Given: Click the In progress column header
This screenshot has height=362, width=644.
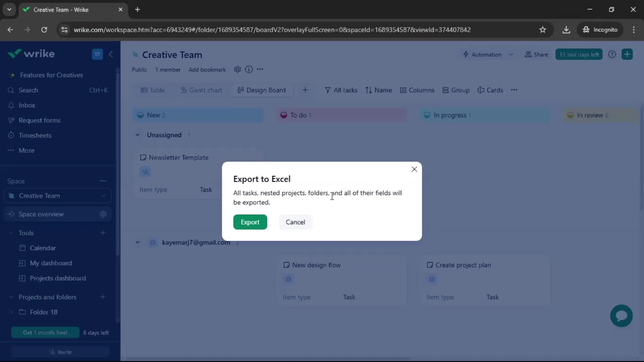Looking at the screenshot, I should pos(484,115).
